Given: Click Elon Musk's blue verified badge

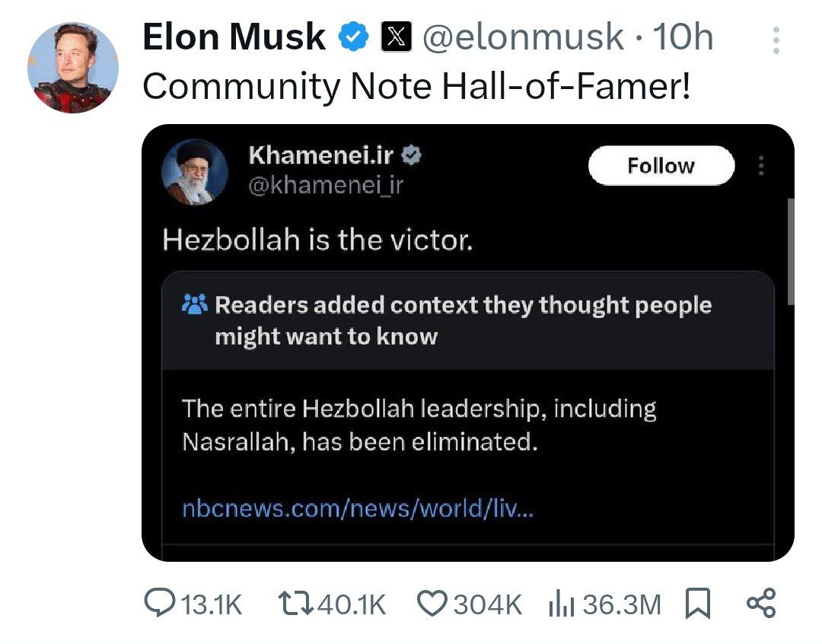Looking at the screenshot, I should click(354, 37).
